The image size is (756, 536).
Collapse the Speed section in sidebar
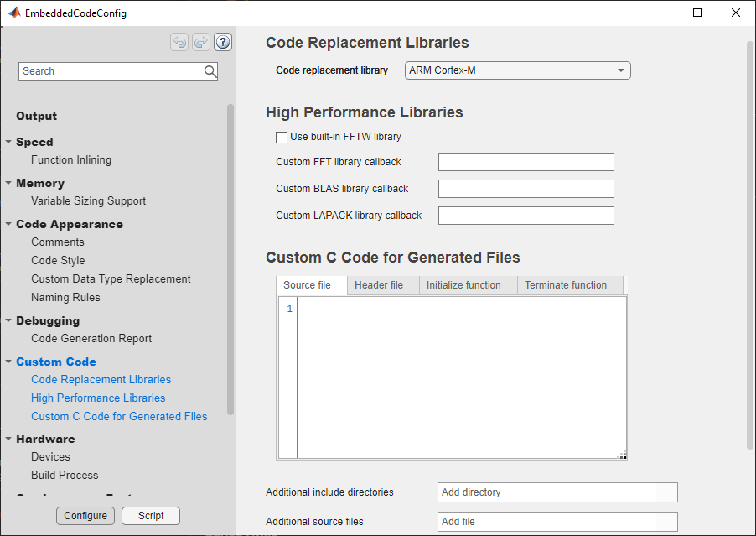[x=8, y=142]
